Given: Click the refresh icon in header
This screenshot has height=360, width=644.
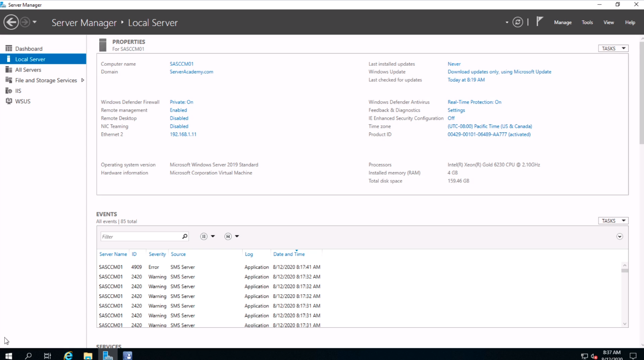Looking at the screenshot, I should pos(518,22).
